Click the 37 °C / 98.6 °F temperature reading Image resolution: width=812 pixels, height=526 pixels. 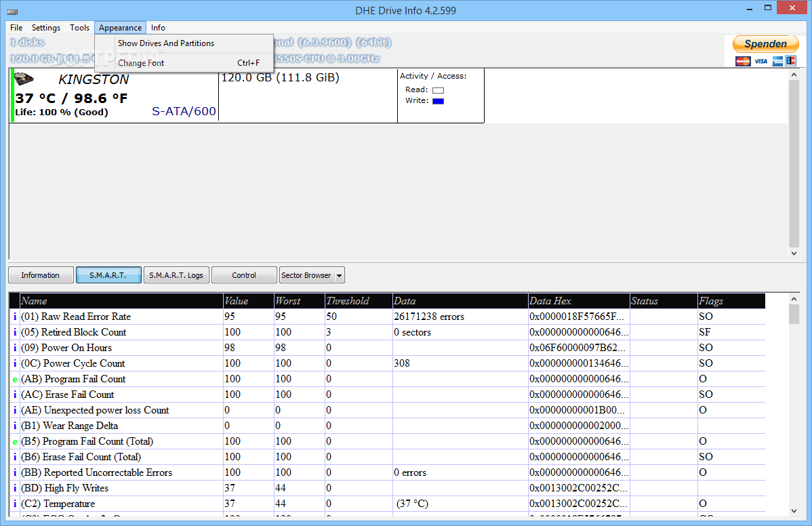pos(71,98)
